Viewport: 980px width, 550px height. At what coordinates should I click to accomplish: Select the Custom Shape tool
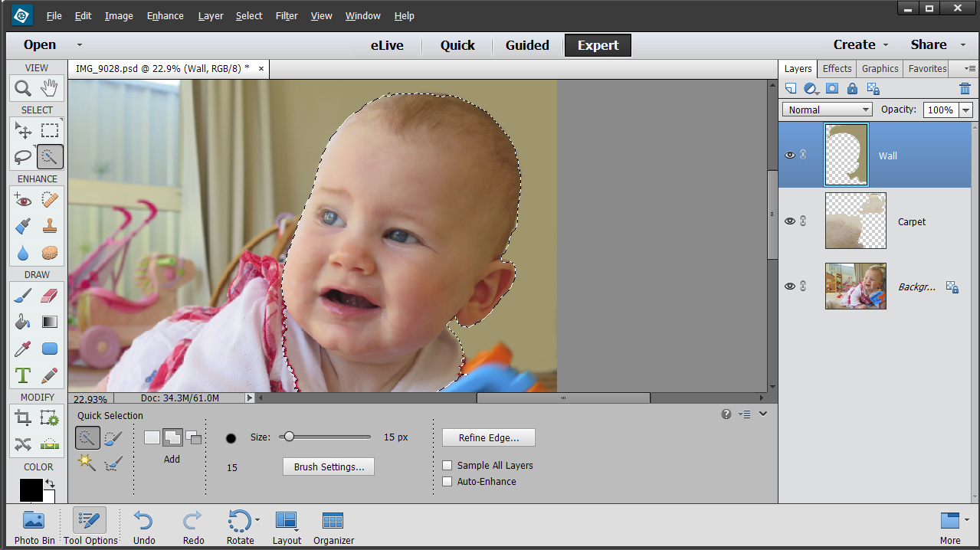[x=50, y=349]
